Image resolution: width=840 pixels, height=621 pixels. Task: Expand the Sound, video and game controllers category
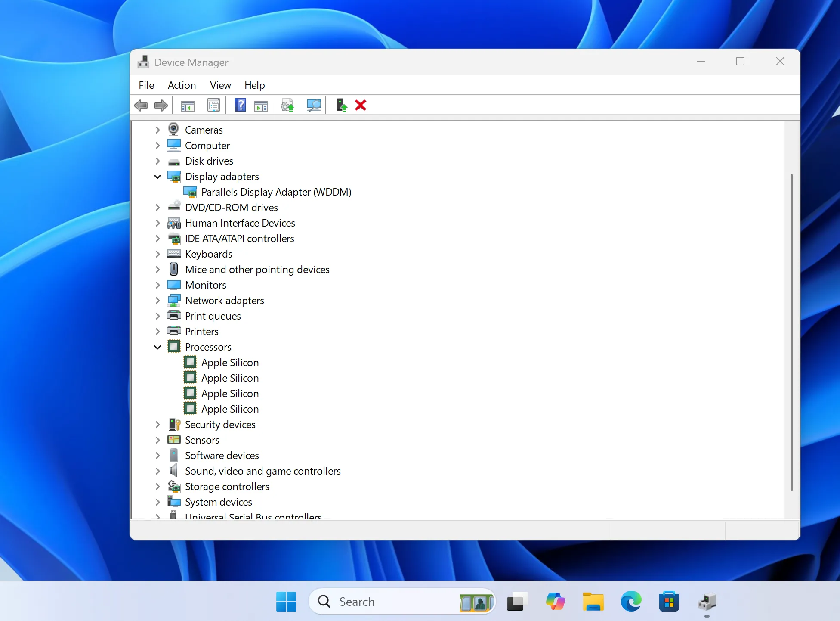point(157,471)
